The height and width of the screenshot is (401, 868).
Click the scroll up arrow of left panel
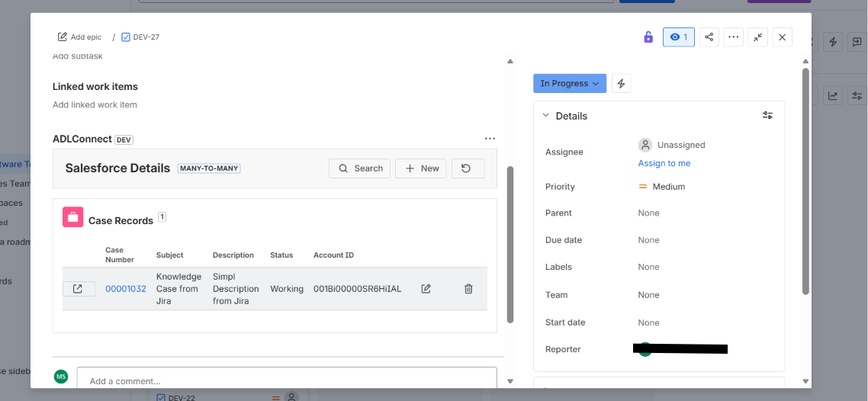tap(510, 62)
